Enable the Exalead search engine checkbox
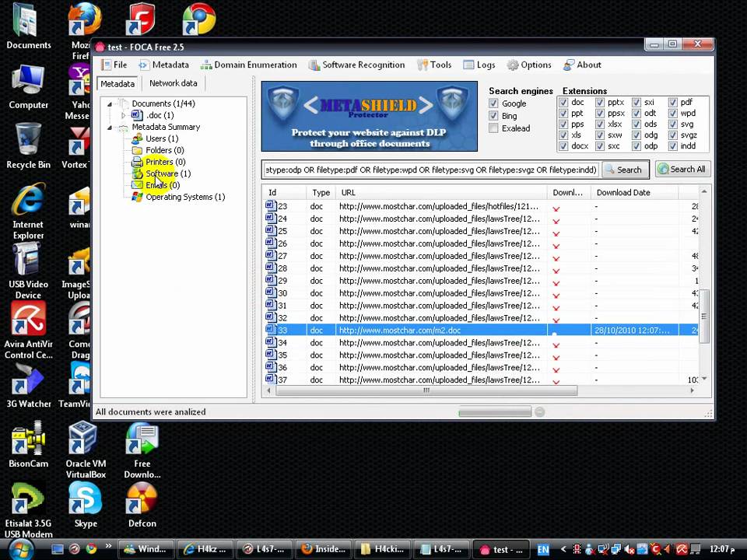 (x=493, y=128)
